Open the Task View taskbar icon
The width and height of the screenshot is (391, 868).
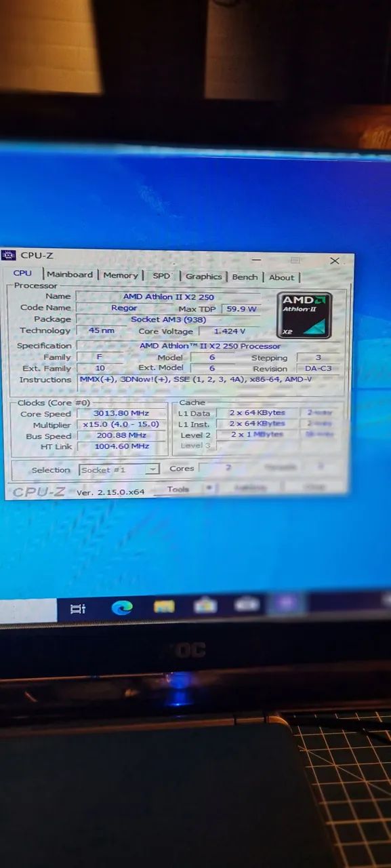click(79, 608)
